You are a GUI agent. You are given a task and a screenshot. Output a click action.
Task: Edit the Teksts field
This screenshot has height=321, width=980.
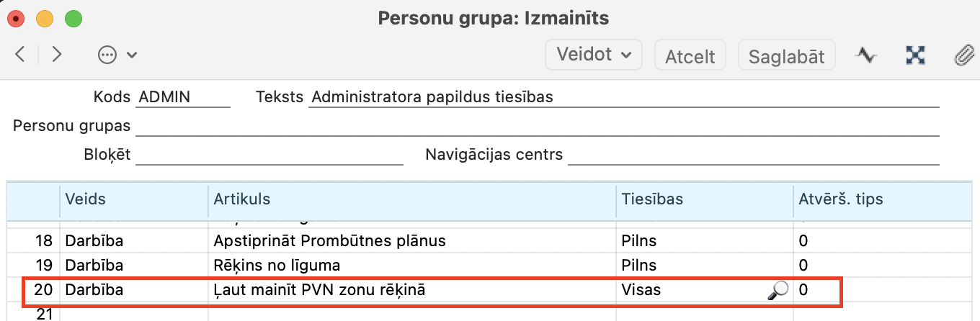623,96
